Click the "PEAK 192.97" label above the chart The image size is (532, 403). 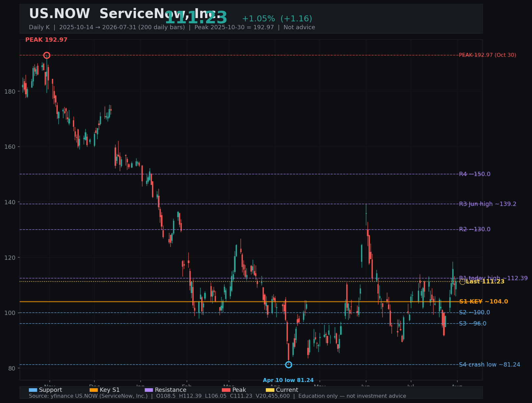point(46,40)
